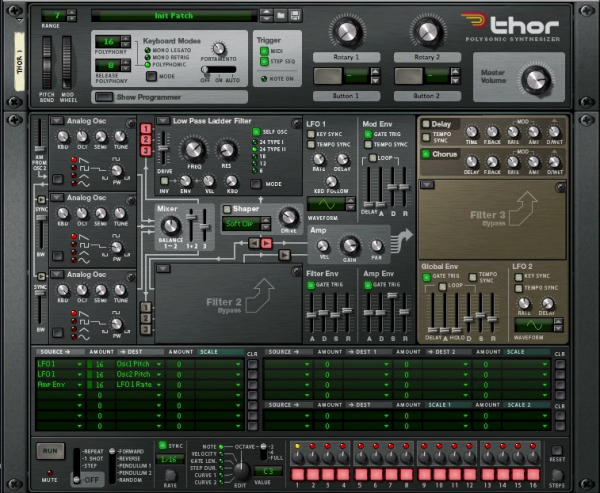Open the patch browser folder icon
Viewport: 600px width, 493px height.
coord(281,15)
